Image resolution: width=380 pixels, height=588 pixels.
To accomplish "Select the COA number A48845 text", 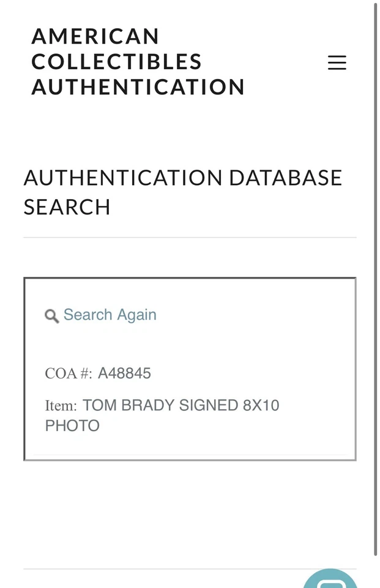I will 125,374.
